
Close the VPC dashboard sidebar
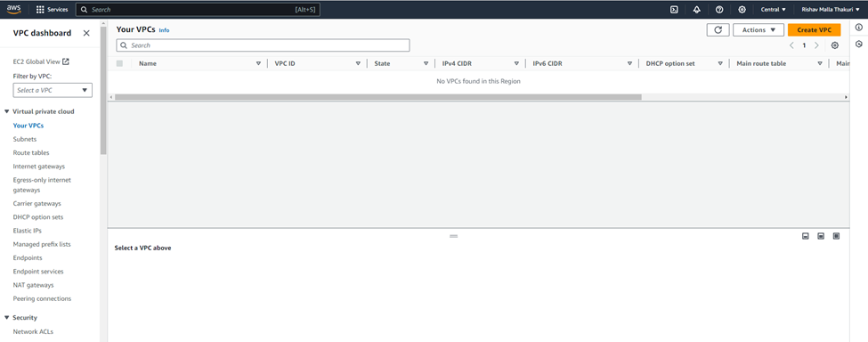click(x=86, y=33)
